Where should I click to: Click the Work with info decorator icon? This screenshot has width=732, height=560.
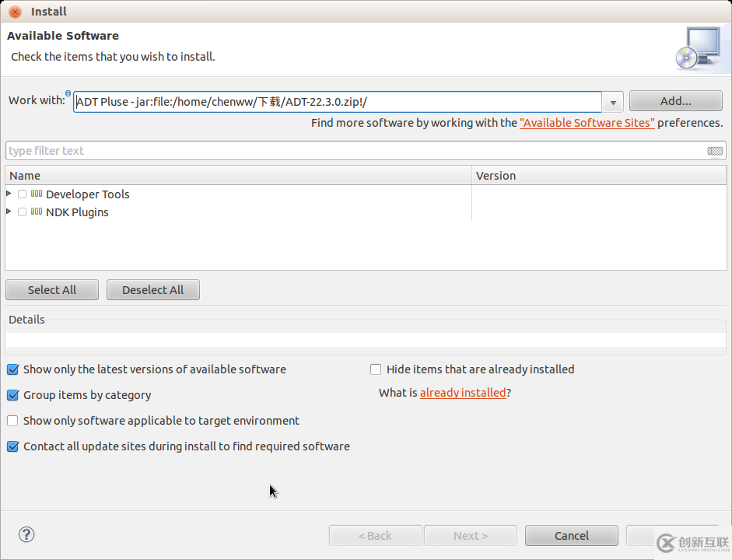pyautogui.click(x=68, y=93)
